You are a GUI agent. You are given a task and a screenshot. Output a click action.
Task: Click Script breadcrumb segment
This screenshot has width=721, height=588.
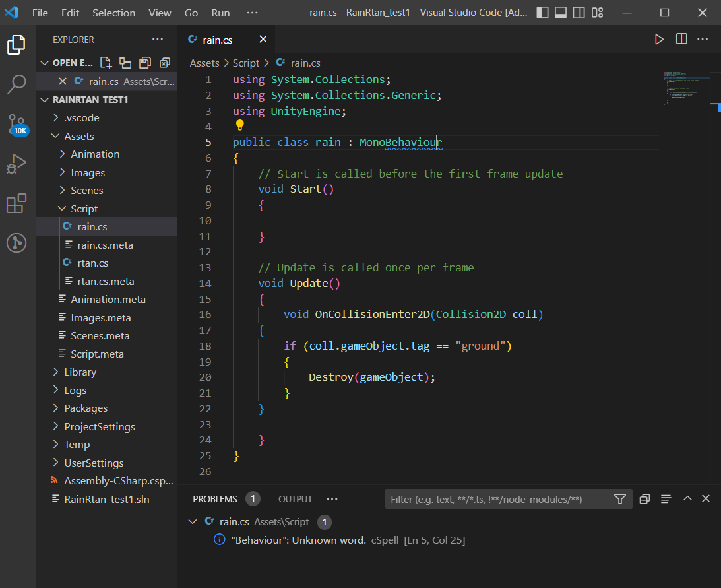pos(246,63)
